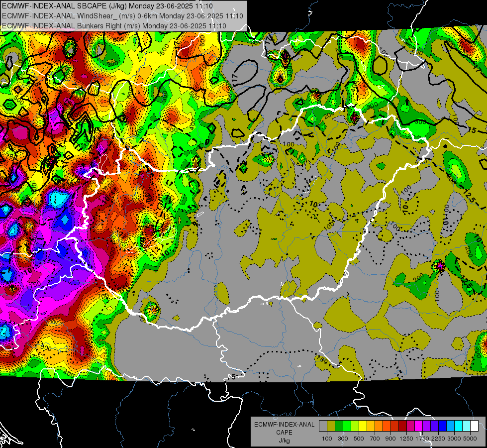Click the '5000' legend scale label
The image size is (487, 448).
coord(470,439)
